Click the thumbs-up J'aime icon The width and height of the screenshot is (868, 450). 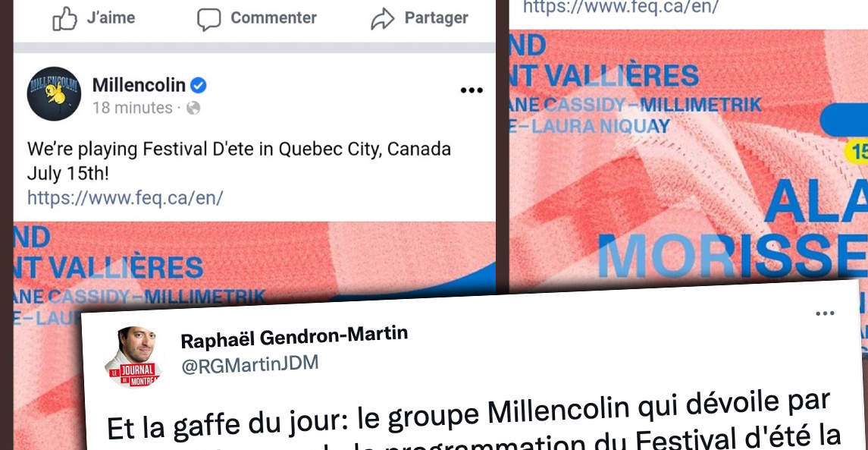(64, 18)
